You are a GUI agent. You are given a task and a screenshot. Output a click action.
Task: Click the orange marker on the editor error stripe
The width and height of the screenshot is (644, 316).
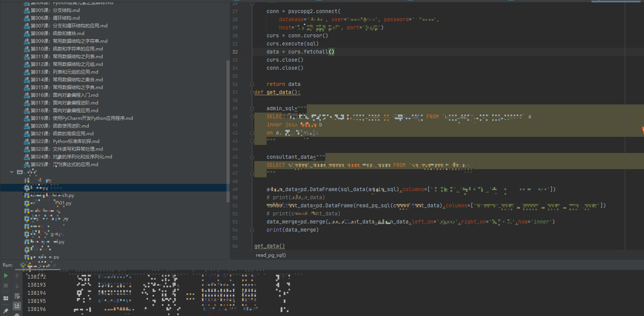coord(643,131)
